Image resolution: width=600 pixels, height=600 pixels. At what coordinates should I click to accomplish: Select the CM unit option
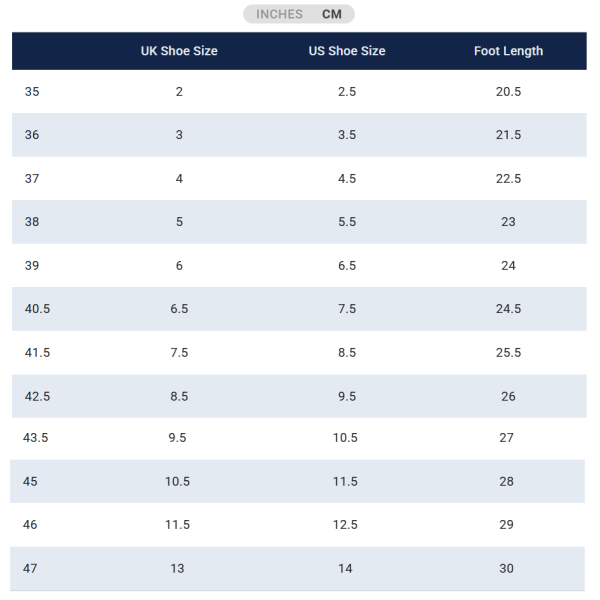click(x=332, y=15)
